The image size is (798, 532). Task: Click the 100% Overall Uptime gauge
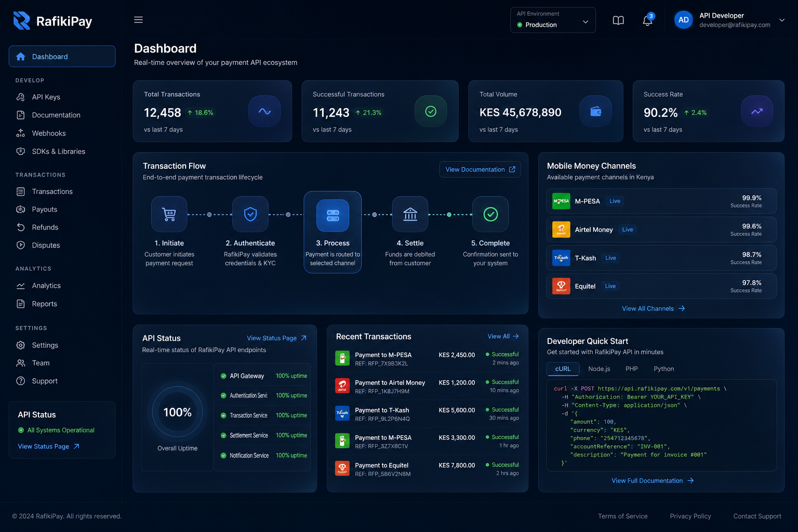tap(178, 412)
